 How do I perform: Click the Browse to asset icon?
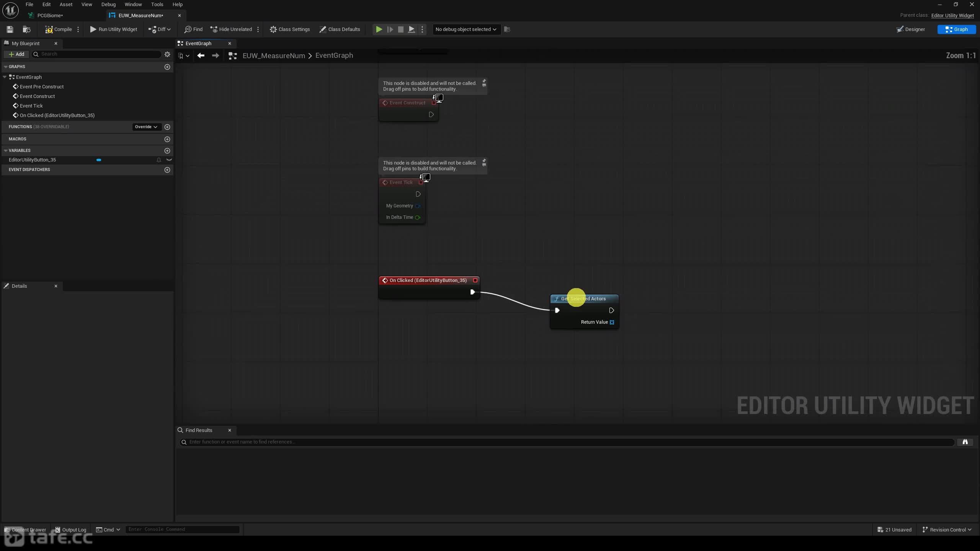[x=27, y=29]
